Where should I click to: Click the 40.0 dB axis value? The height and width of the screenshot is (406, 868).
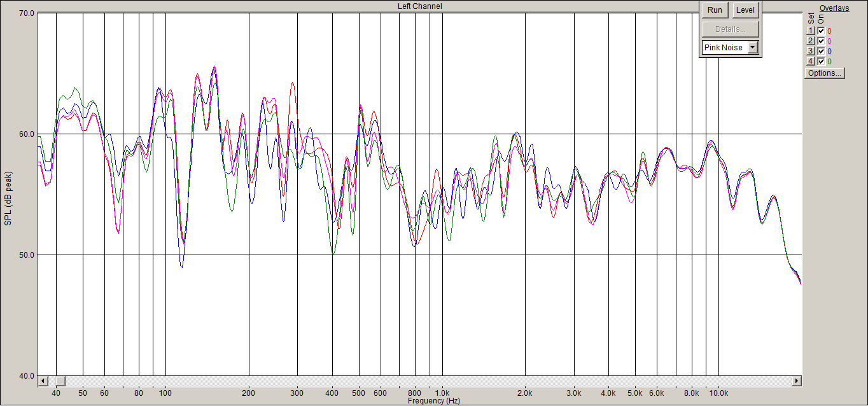pos(27,375)
